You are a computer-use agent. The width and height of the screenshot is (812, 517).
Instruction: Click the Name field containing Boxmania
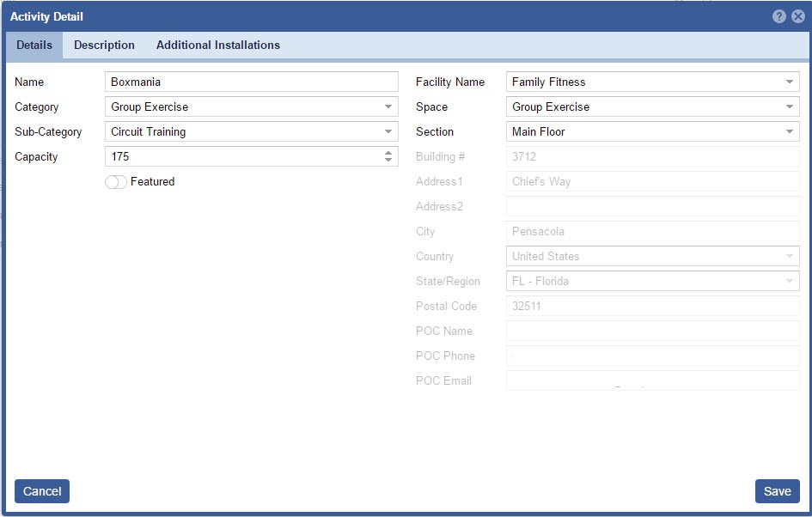click(x=251, y=82)
